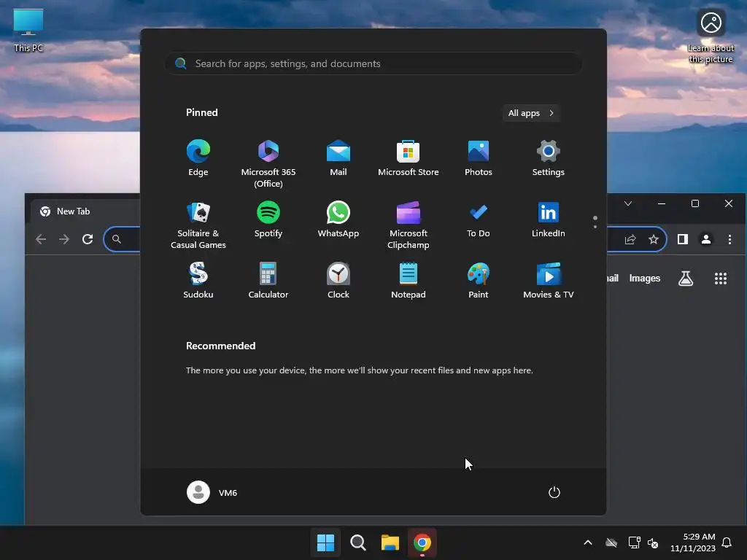Open Solitaire & Casual Games
This screenshot has height=560, width=747.
[x=198, y=225]
